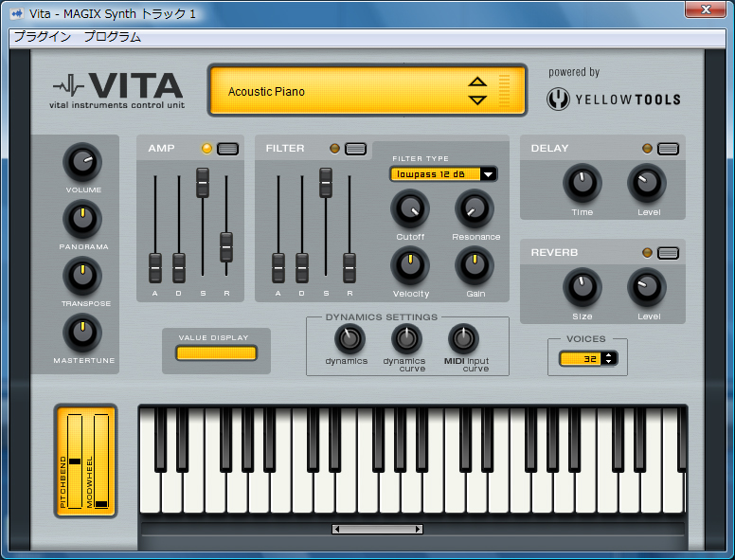Click the DELAY status LED
The width and height of the screenshot is (735, 560).
pyautogui.click(x=647, y=149)
